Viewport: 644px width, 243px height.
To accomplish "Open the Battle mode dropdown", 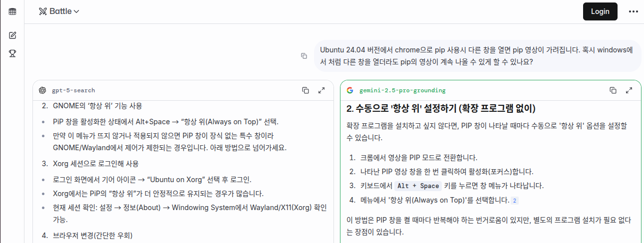I will click(59, 11).
